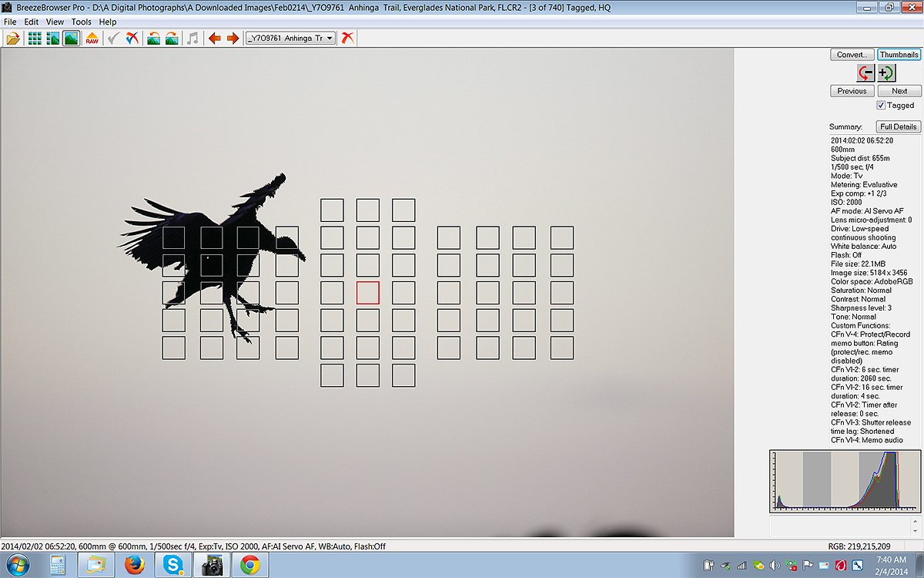Click the red rotate counter-clockwise button
924x578 pixels.
865,73
